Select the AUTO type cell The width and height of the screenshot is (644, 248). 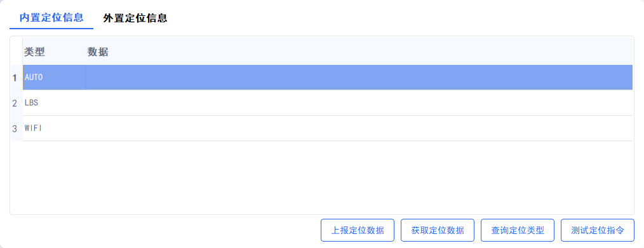click(54, 78)
